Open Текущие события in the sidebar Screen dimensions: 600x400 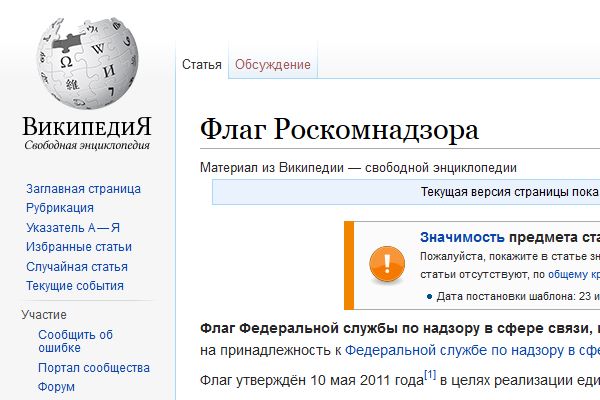[75, 286]
